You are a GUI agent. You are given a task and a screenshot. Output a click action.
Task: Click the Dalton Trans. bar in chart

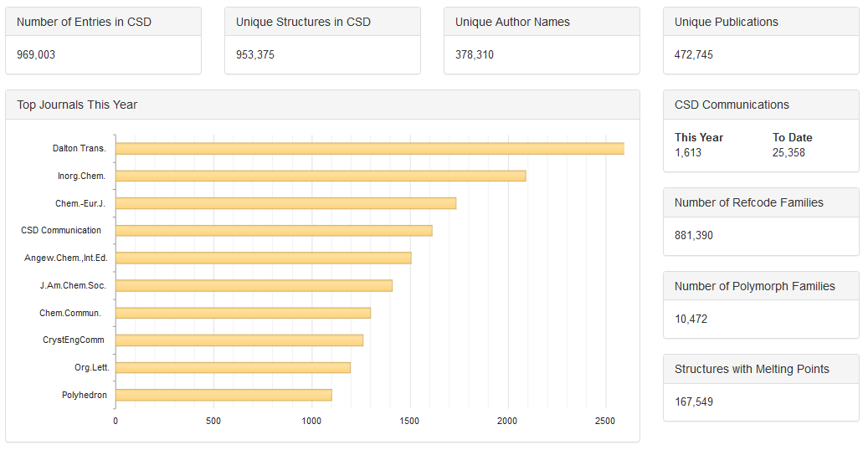[x=369, y=149]
